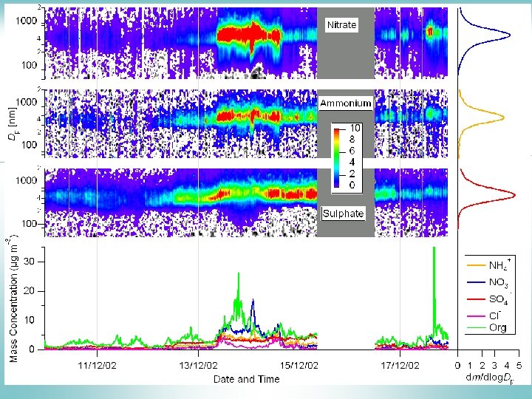The height and width of the screenshot is (399, 532).
Task: Click the 13/12/02 date label
Action: tap(198, 366)
